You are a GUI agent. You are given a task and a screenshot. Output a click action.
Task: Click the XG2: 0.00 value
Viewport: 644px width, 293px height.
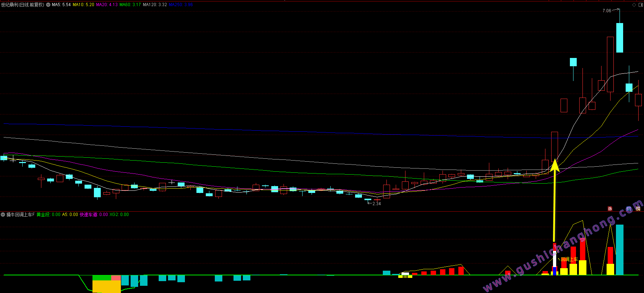tap(119, 215)
